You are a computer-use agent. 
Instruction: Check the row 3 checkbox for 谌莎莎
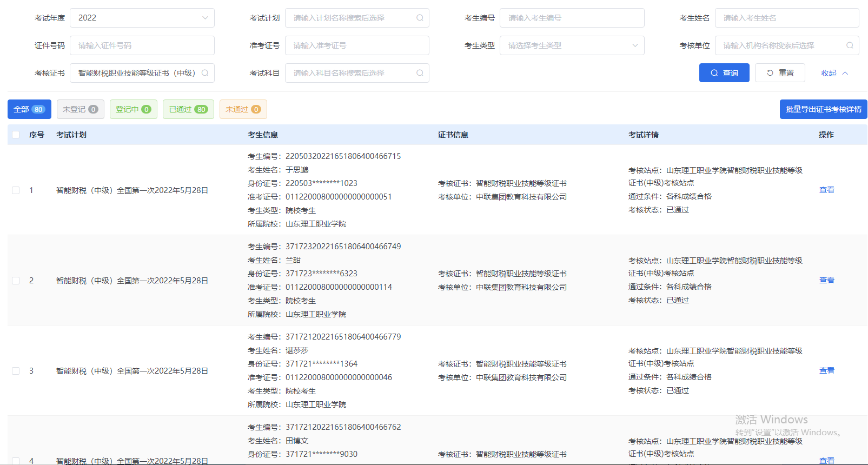coord(16,371)
